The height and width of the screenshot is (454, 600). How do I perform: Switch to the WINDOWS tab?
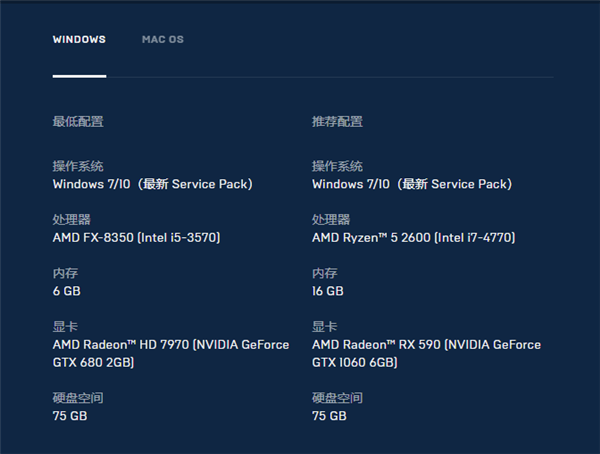click(x=79, y=39)
